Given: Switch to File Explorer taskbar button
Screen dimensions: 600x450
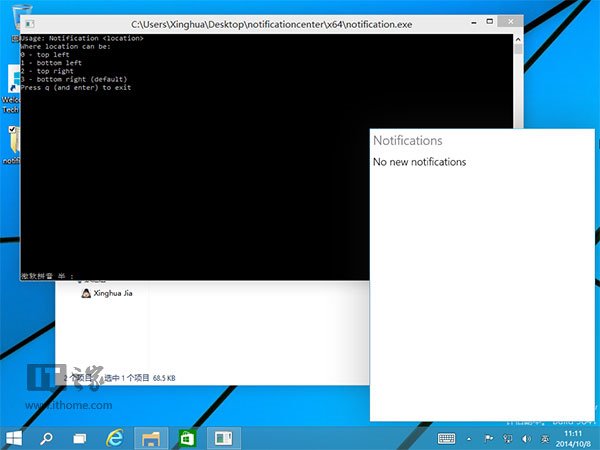Looking at the screenshot, I should pyautogui.click(x=150, y=438).
